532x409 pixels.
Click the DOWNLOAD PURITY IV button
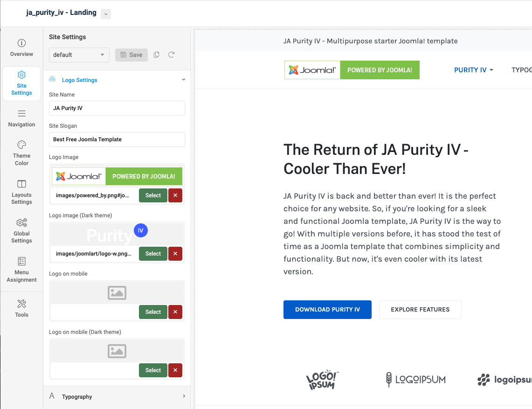[327, 310]
